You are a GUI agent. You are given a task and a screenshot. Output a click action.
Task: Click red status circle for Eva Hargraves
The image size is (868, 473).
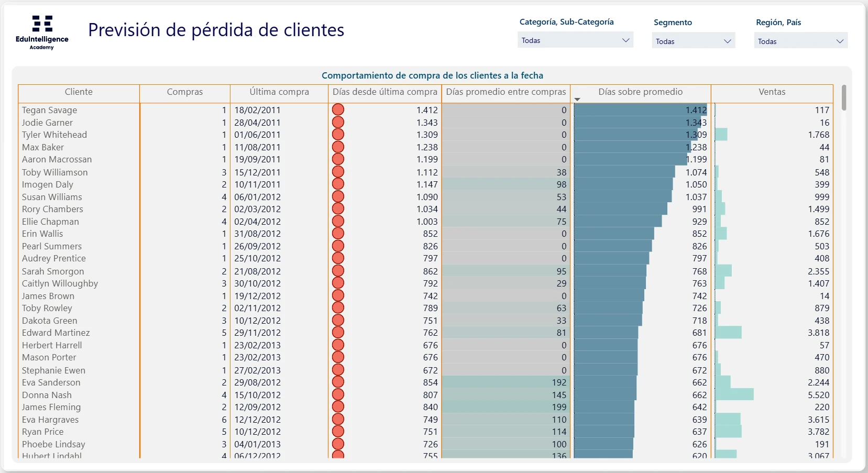point(338,420)
